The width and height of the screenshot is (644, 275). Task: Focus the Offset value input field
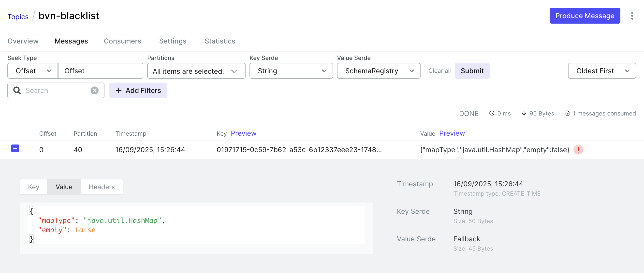(101, 71)
